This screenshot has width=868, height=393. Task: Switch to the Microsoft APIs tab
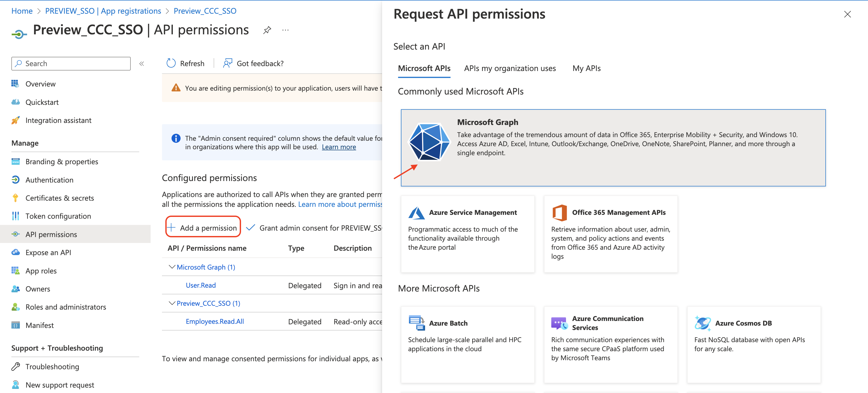click(x=424, y=68)
